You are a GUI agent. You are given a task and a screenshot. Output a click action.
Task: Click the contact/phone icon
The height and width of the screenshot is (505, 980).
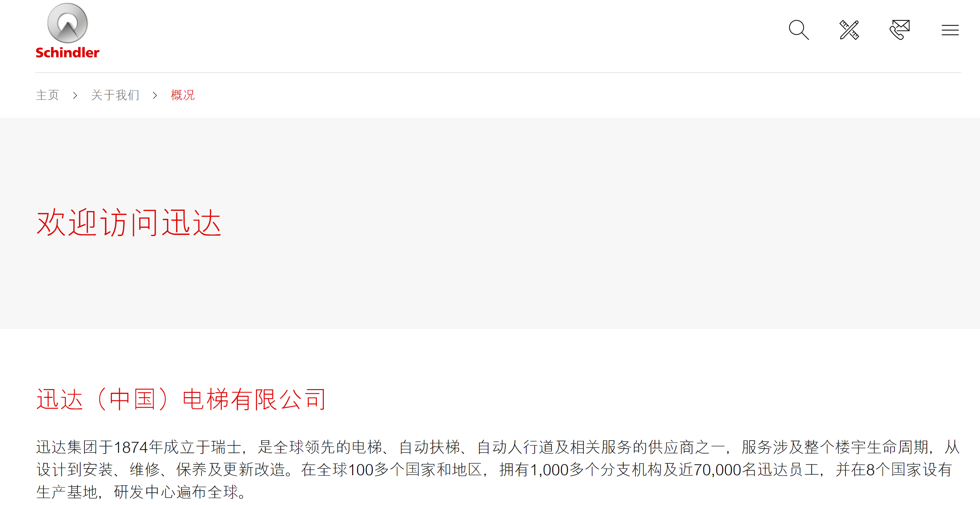pos(899,31)
